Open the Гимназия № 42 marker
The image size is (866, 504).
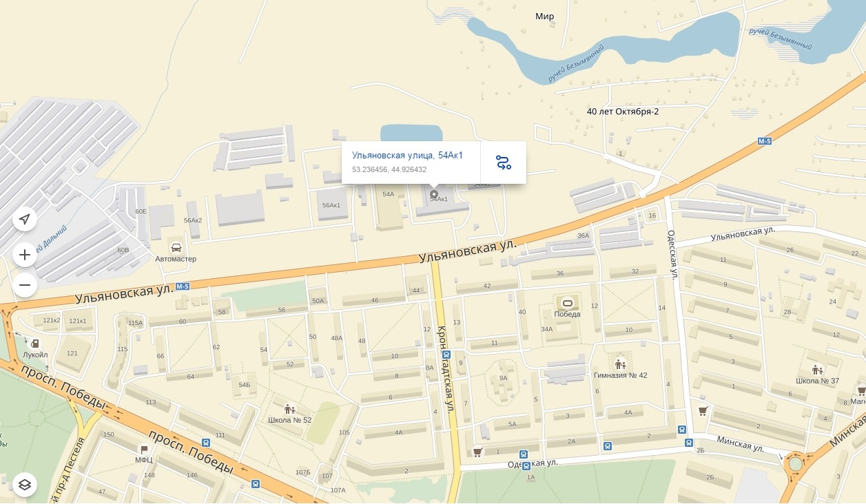point(620,364)
